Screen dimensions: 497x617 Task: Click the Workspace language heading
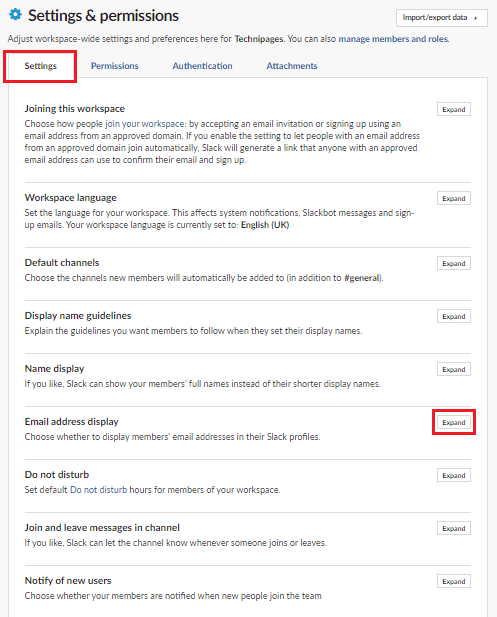click(x=71, y=198)
